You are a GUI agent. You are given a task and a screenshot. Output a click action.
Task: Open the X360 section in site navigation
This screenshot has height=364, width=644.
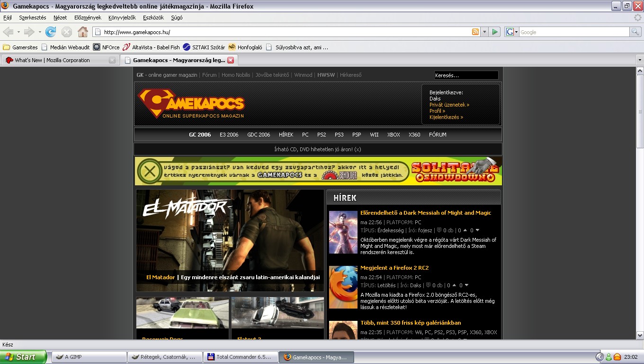[414, 135]
